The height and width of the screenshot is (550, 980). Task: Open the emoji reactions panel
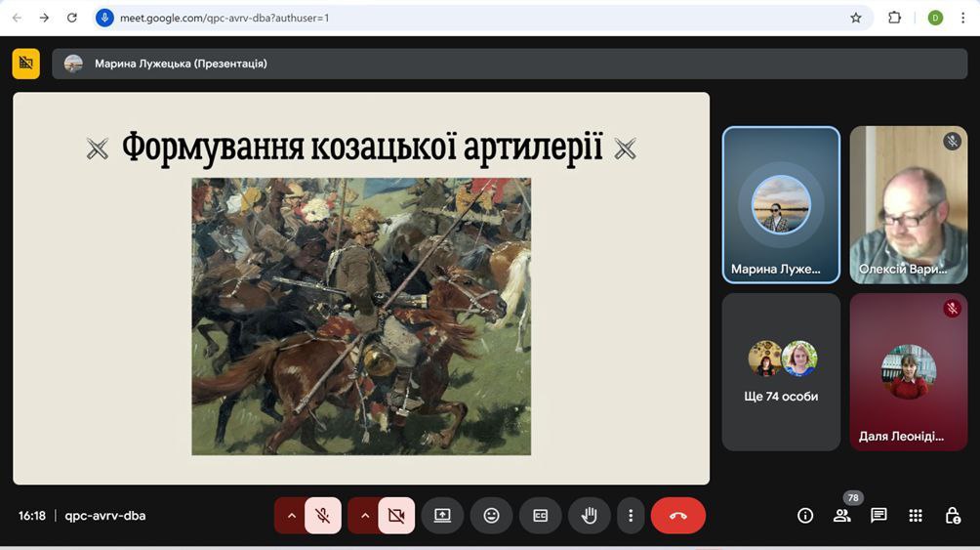pyautogui.click(x=491, y=516)
